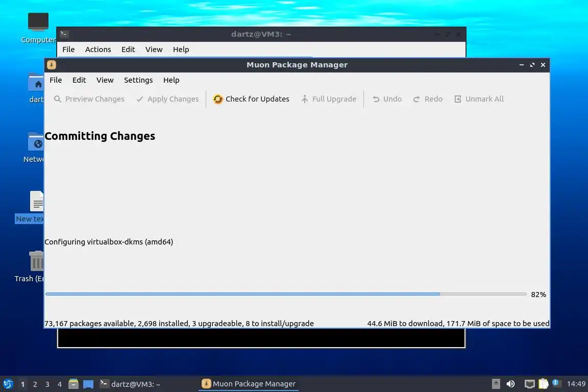Select the Computer desktop icon

pos(38,28)
